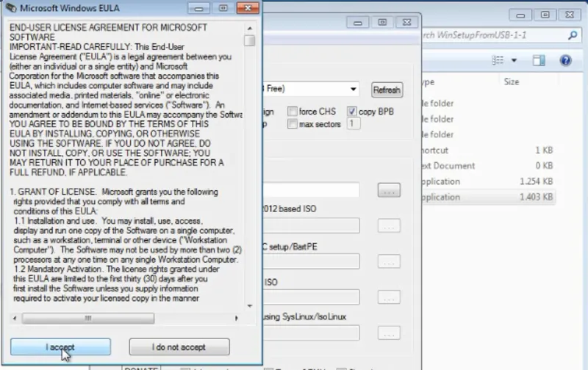Click the I accept button
Screen dimensions: 588x370
coord(60,347)
